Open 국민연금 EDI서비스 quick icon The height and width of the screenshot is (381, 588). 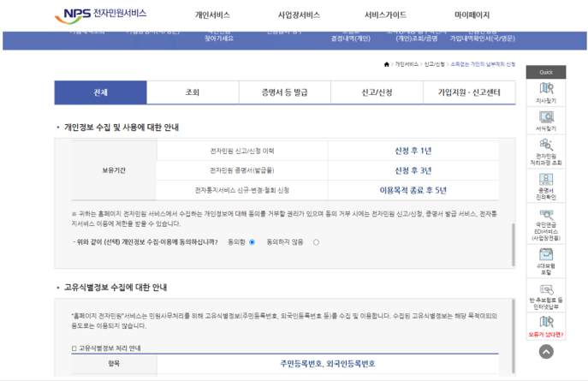click(546, 224)
